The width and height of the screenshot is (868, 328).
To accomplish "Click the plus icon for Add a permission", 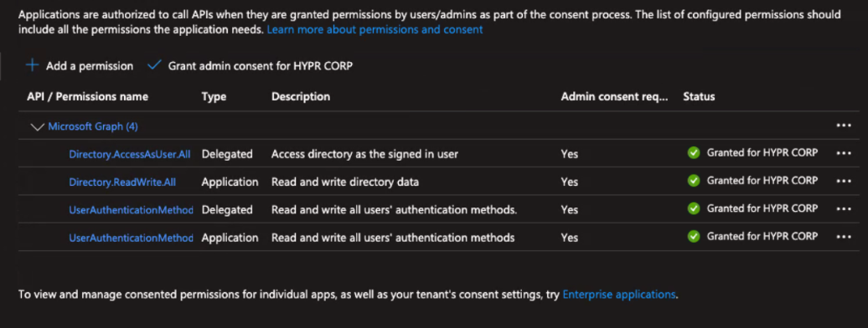I will click(x=33, y=66).
